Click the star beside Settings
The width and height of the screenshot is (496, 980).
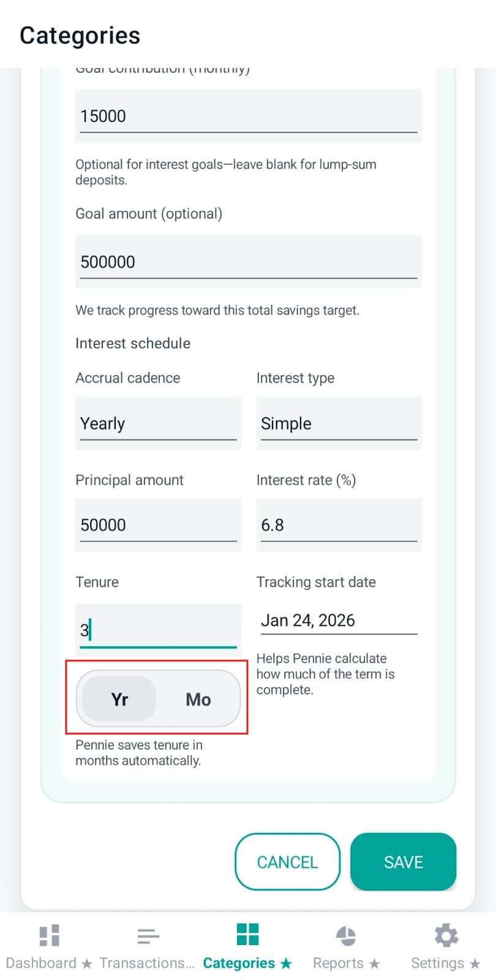coord(475,963)
